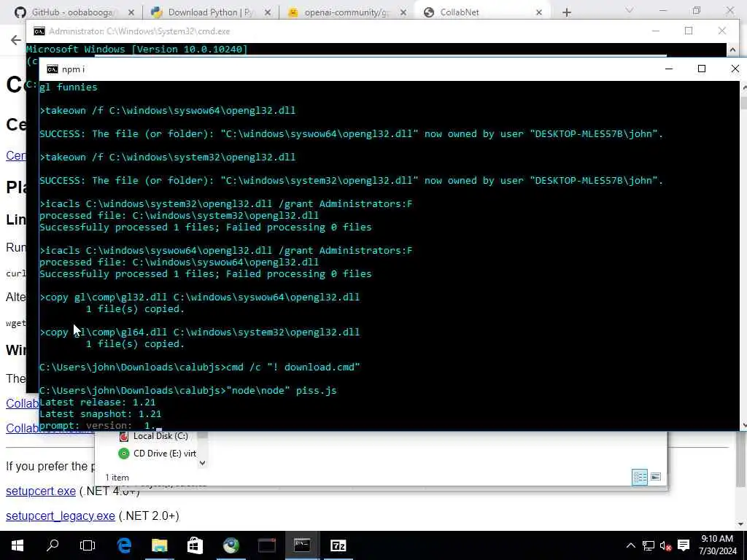Switch Explorer to large icons view
747x560 pixels.
(x=656, y=477)
